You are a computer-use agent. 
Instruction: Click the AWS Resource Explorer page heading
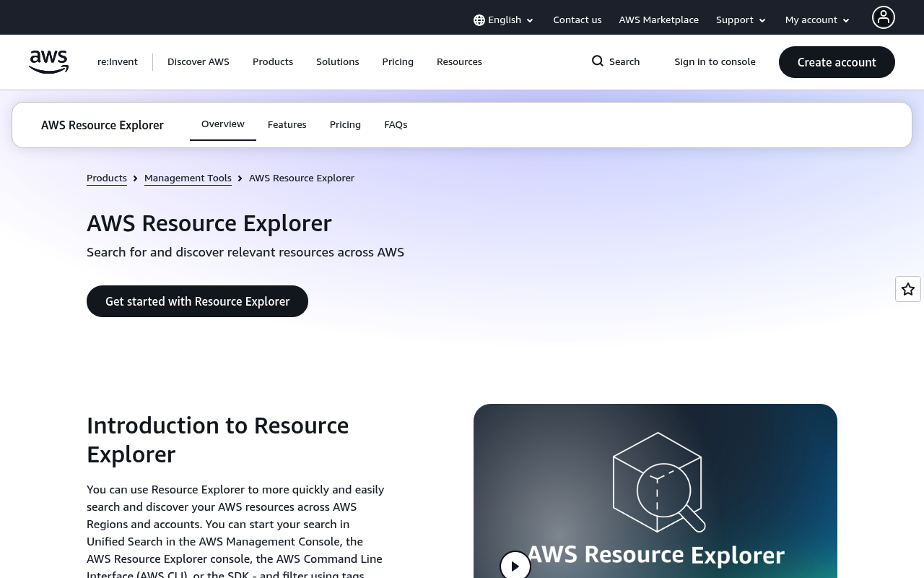209,223
